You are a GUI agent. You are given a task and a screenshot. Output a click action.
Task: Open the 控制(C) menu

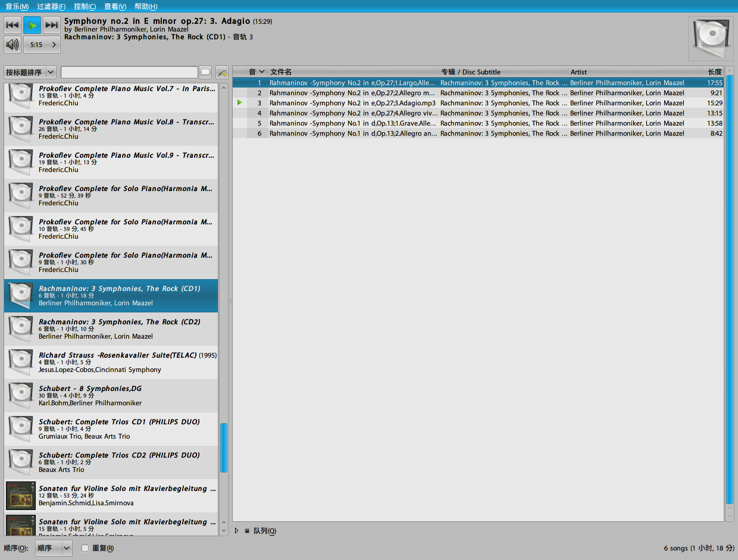pyautogui.click(x=85, y=7)
